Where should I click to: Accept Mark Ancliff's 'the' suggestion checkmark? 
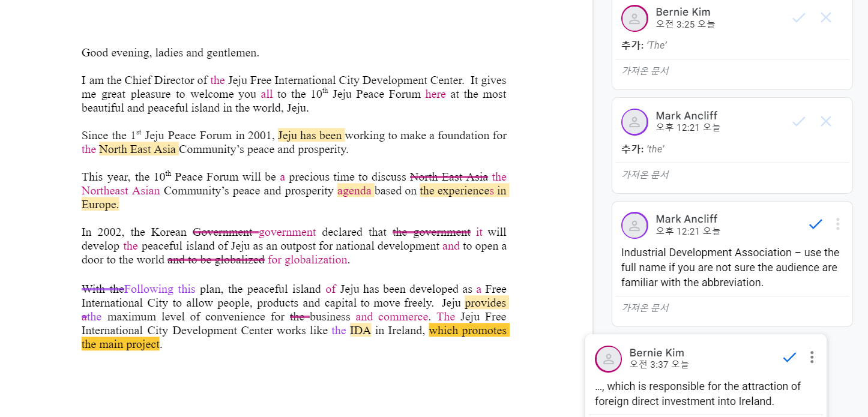click(798, 122)
